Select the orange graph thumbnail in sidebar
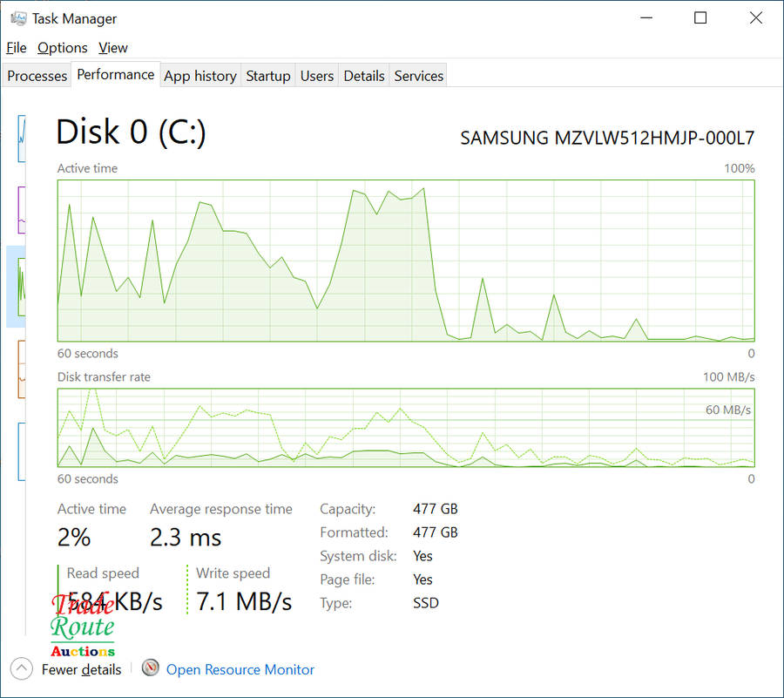Viewport: 784px width, 698px height. coord(21,368)
